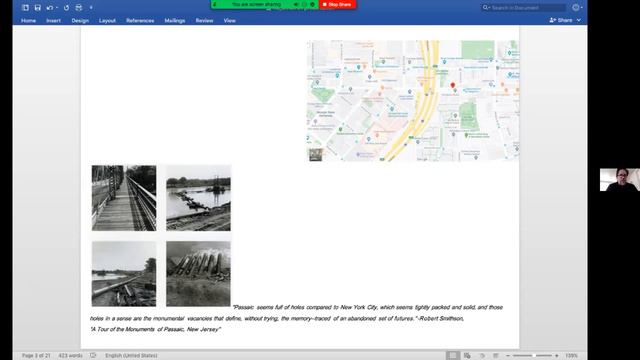
Task: Expand the chevron next to Share
Action: pos(579,20)
